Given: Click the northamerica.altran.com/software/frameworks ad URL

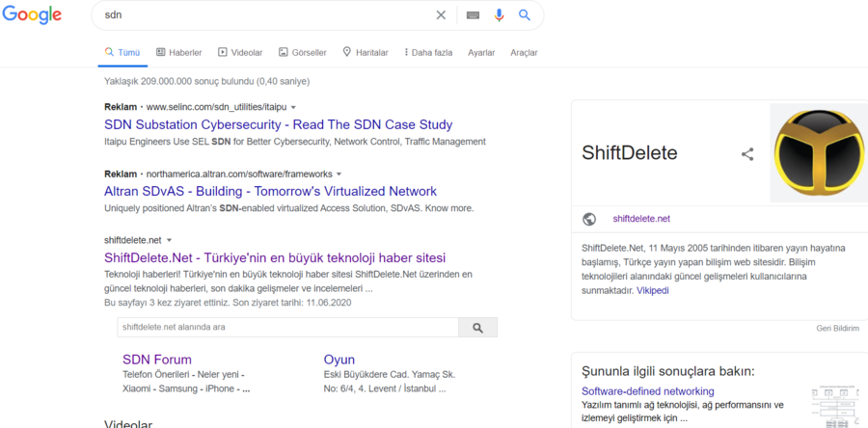Looking at the screenshot, I should tap(239, 174).
